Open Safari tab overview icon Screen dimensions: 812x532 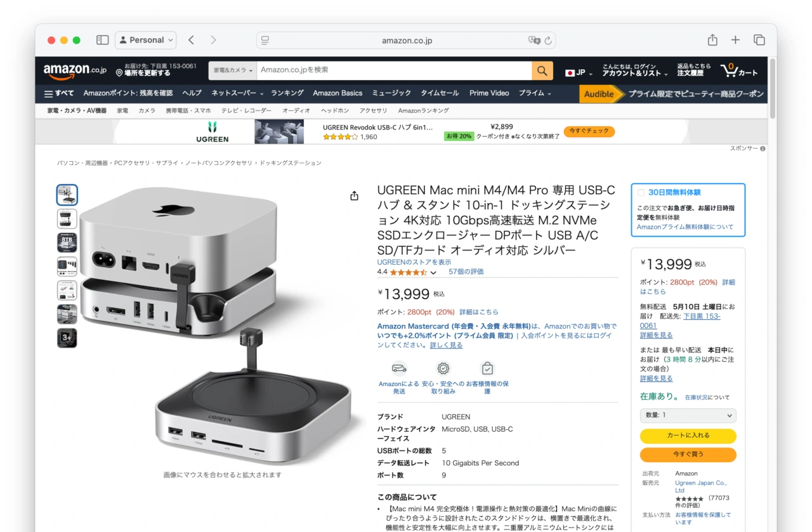pos(759,40)
